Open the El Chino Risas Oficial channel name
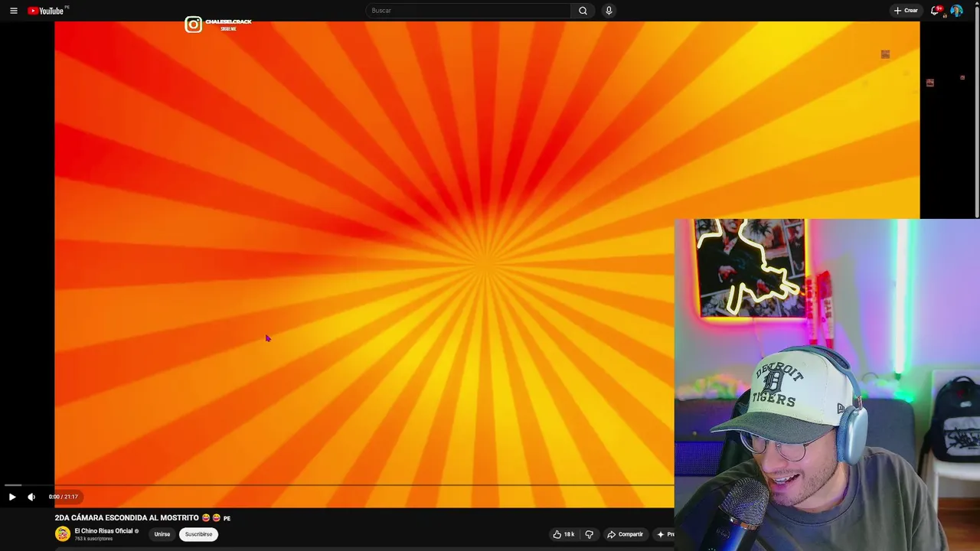Screen dimensions: 980x551 pos(104,531)
